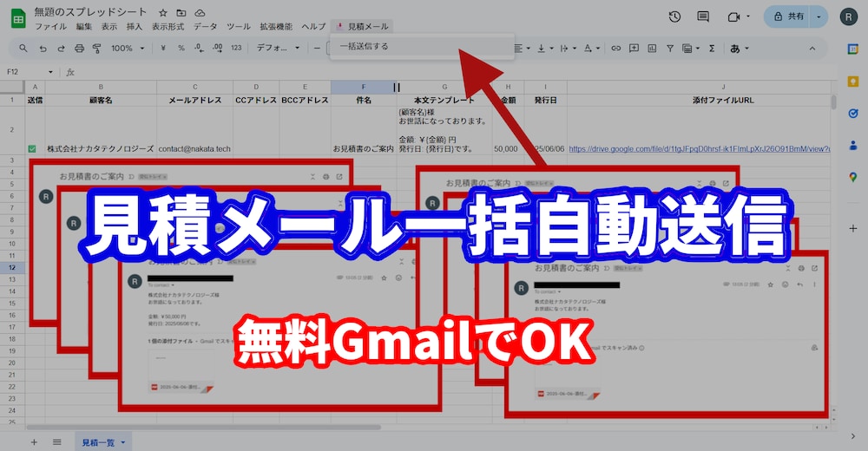The width and height of the screenshot is (868, 451).
Task: Open the 拡張機能 menu
Action: point(276,27)
